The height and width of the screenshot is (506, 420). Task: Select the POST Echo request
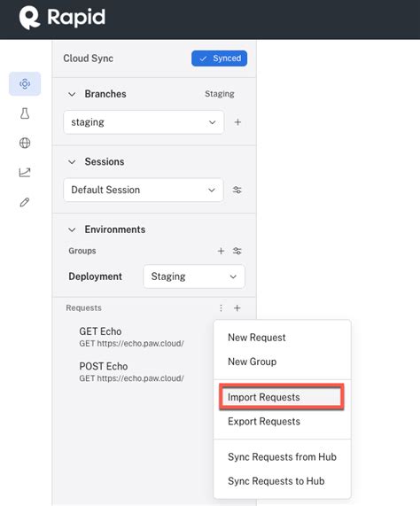point(131,372)
